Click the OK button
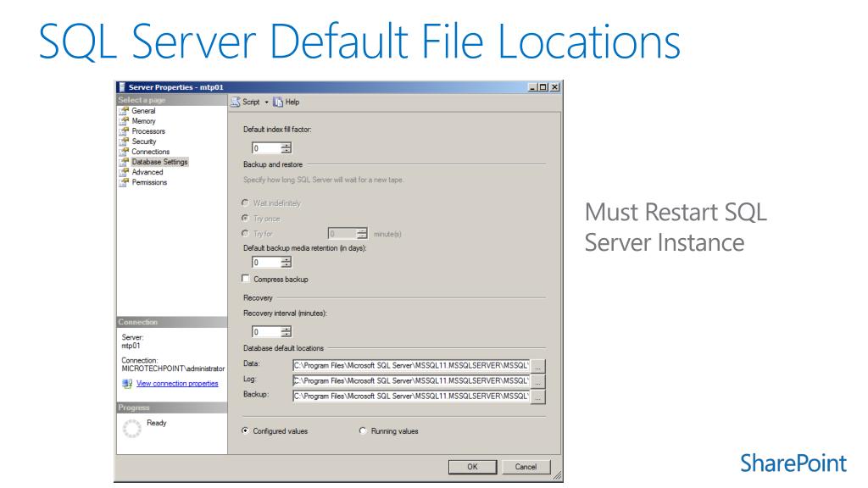Viewport: 868px width, 488px height. (x=472, y=467)
